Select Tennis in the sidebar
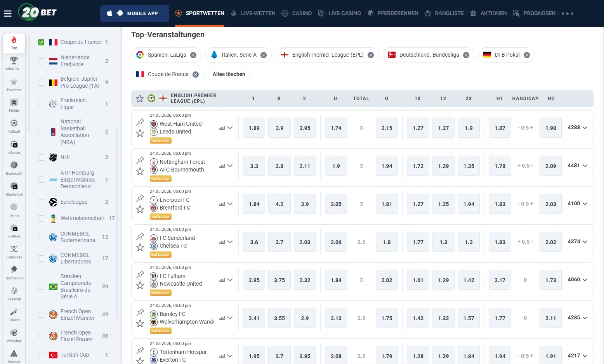This screenshot has width=604, height=364. [14, 210]
